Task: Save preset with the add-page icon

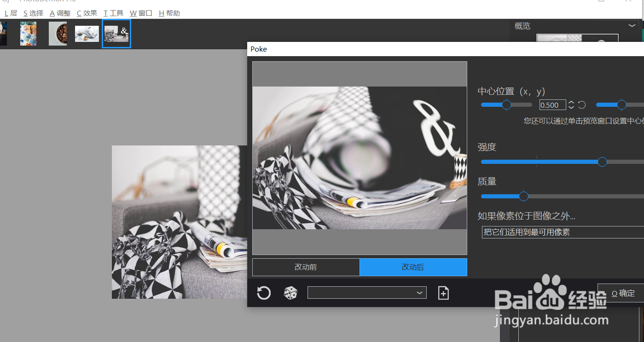Action: pos(443,293)
